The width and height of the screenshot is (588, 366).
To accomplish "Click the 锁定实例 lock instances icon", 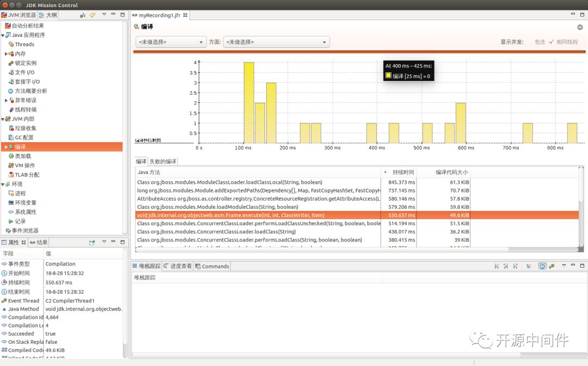I will coord(11,63).
